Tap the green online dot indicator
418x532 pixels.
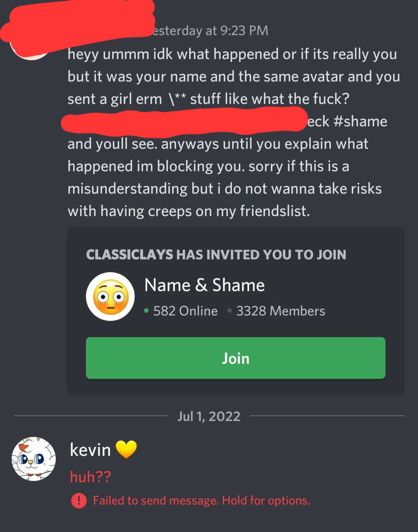146,310
